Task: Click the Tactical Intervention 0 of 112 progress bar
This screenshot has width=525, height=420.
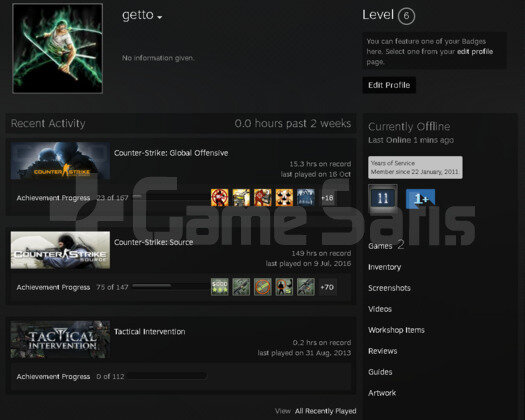Action: pos(166,376)
